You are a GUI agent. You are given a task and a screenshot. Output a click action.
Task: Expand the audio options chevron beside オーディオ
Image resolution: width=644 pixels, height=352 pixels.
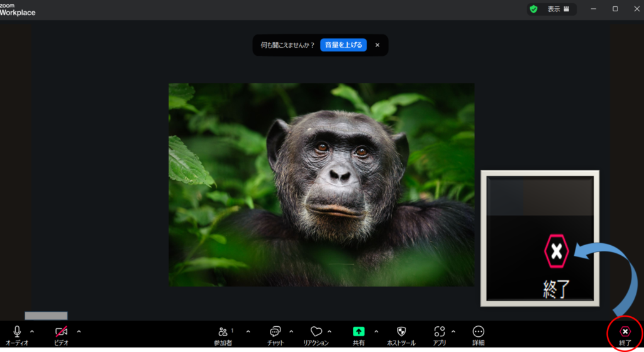point(32,331)
